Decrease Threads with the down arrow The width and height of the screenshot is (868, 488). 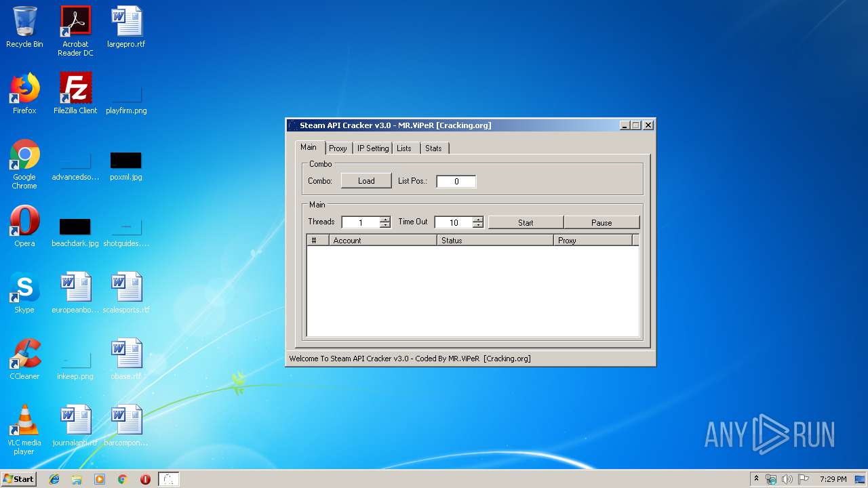tap(385, 225)
